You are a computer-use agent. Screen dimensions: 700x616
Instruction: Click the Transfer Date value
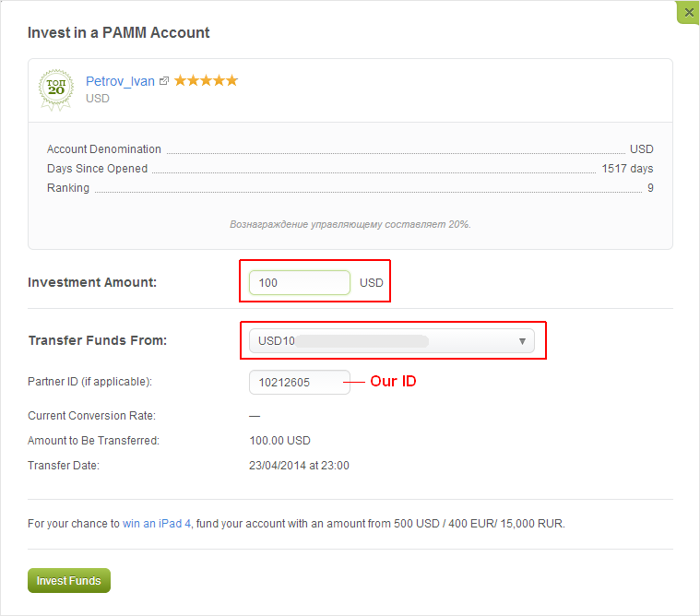pyautogui.click(x=299, y=466)
